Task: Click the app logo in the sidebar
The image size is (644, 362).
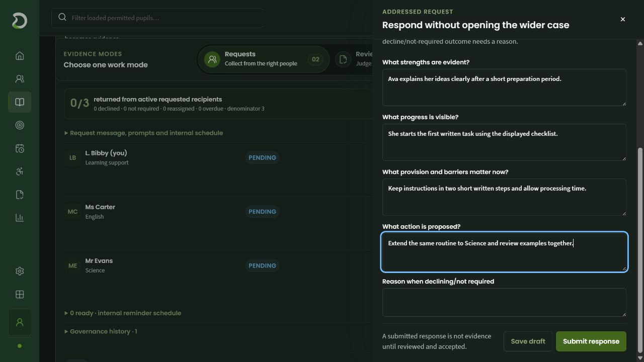Action: [19, 21]
